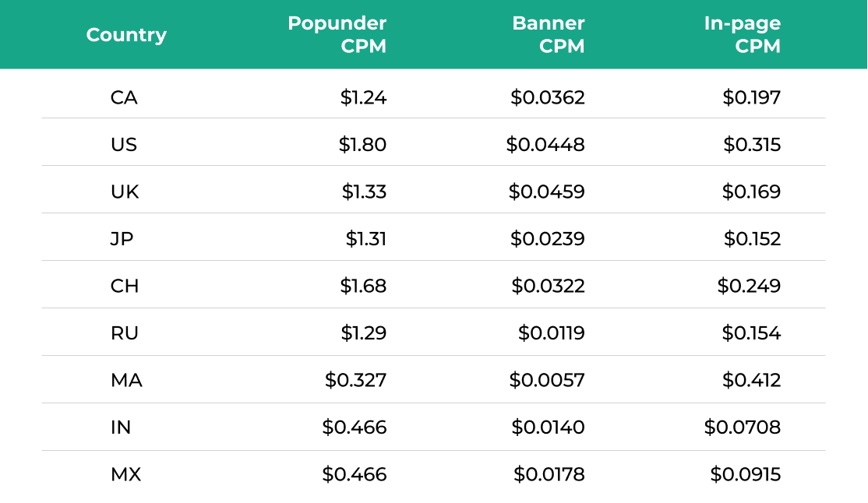
Task: Click the Country column header
Action: click(x=126, y=35)
